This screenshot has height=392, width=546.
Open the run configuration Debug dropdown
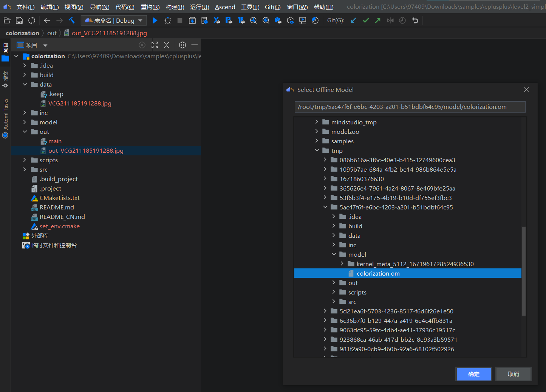tap(114, 20)
